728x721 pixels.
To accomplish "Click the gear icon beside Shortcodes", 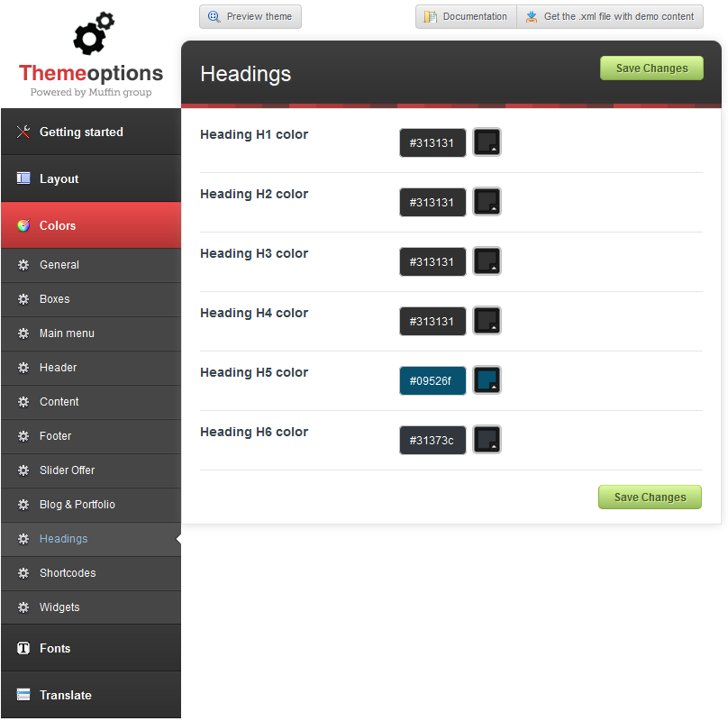I will coord(23,573).
